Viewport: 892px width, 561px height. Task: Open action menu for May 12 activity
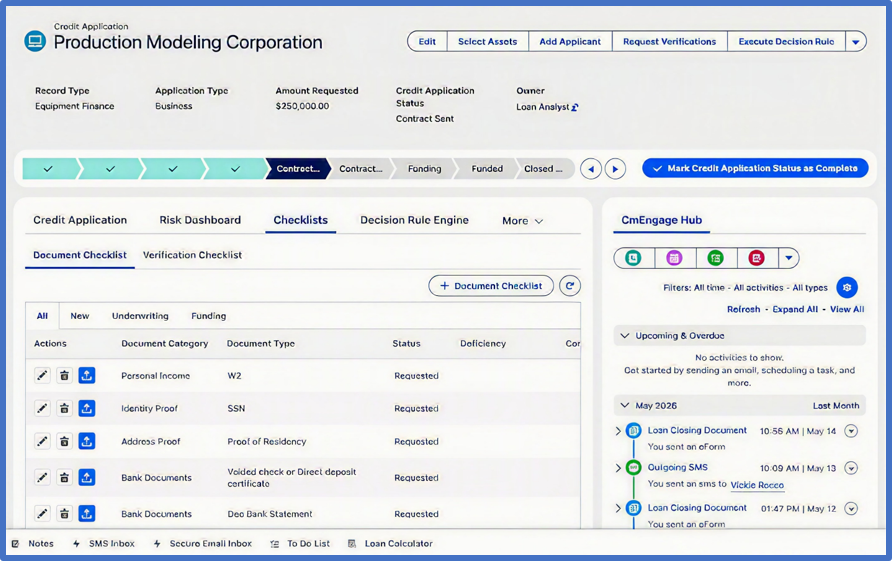pyautogui.click(x=851, y=509)
